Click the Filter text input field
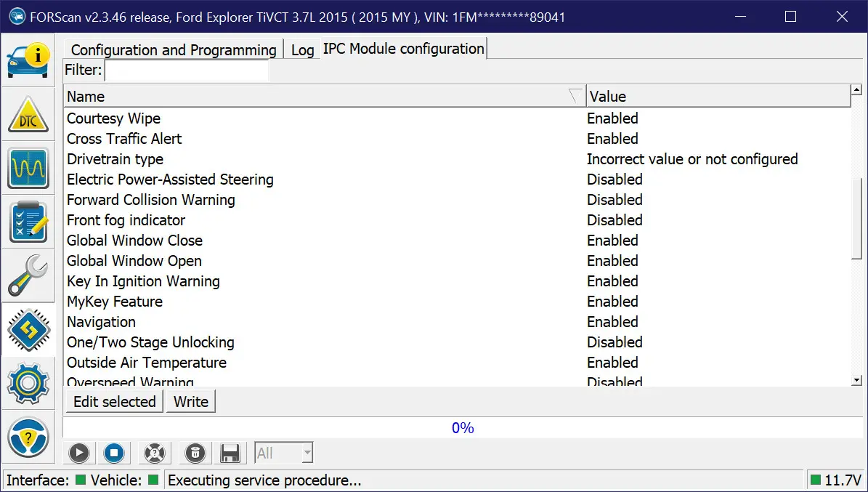 point(187,70)
